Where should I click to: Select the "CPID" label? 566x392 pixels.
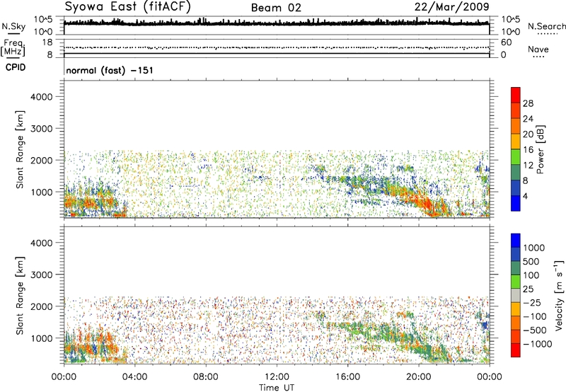pos(16,67)
